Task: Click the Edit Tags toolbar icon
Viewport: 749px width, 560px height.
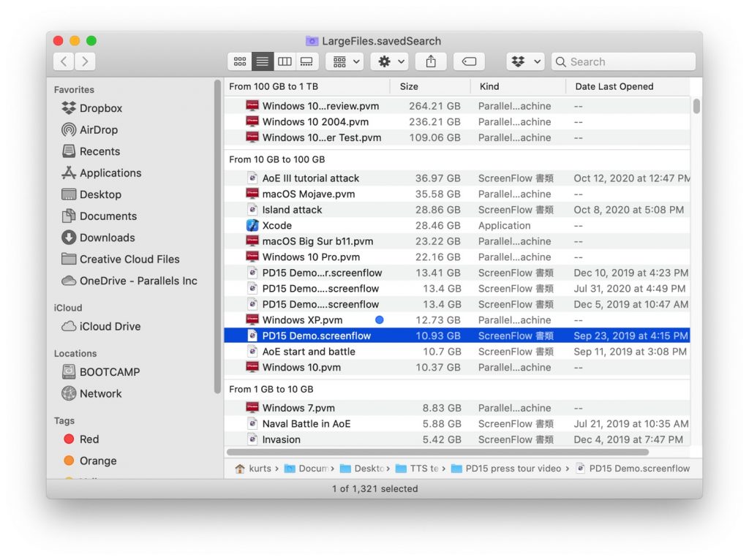Action: 469,61
